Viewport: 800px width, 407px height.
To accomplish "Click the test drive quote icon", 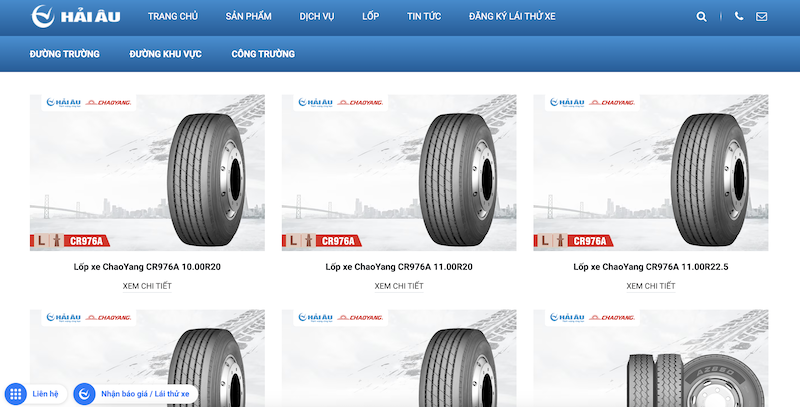I will click(85, 394).
